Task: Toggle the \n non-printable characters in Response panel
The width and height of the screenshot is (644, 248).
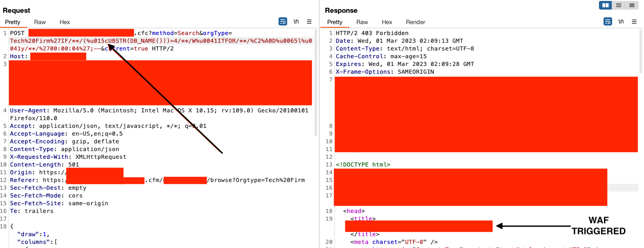Action: (621, 21)
